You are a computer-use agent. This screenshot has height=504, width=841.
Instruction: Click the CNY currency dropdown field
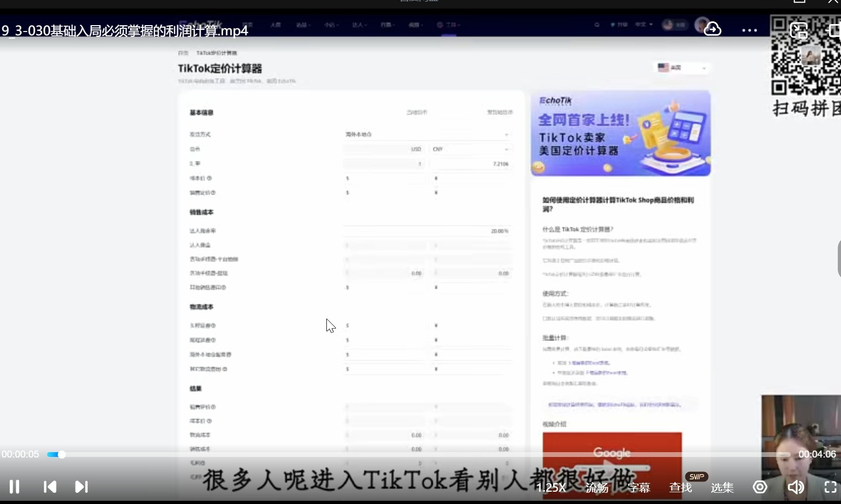point(470,149)
